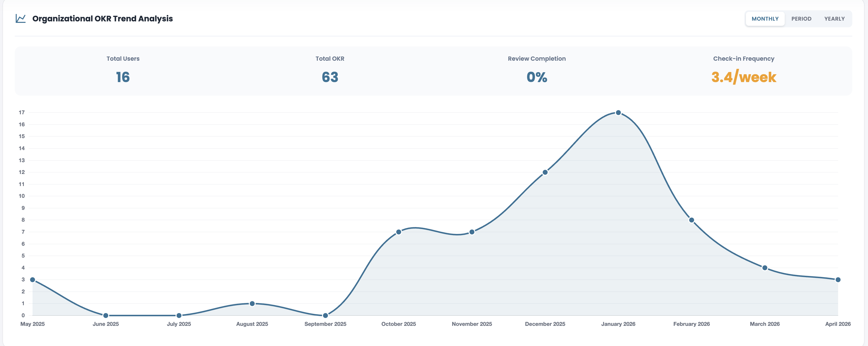Click the Total OKR value 63
Image resolution: width=868 pixels, height=346 pixels.
tap(330, 77)
